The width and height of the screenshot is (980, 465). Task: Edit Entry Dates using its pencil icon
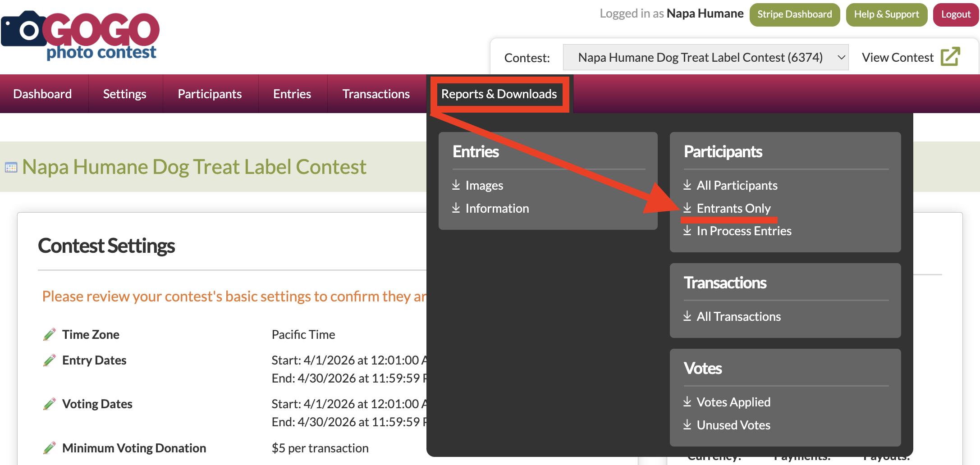50,360
